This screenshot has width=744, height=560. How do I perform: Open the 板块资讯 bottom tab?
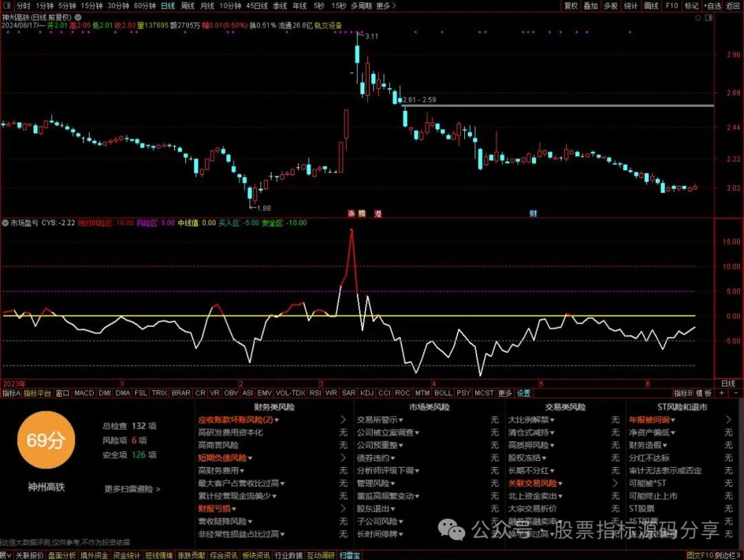tap(256, 555)
